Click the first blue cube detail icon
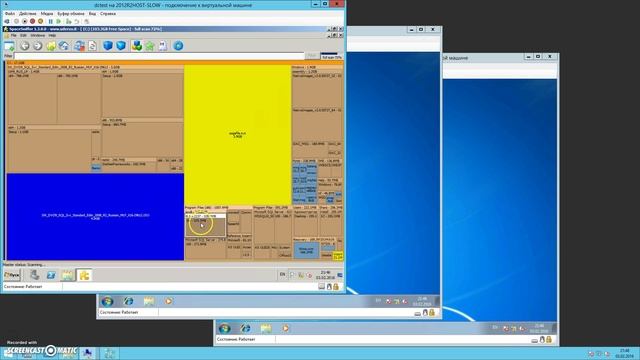The image size is (640, 360). tap(108, 46)
